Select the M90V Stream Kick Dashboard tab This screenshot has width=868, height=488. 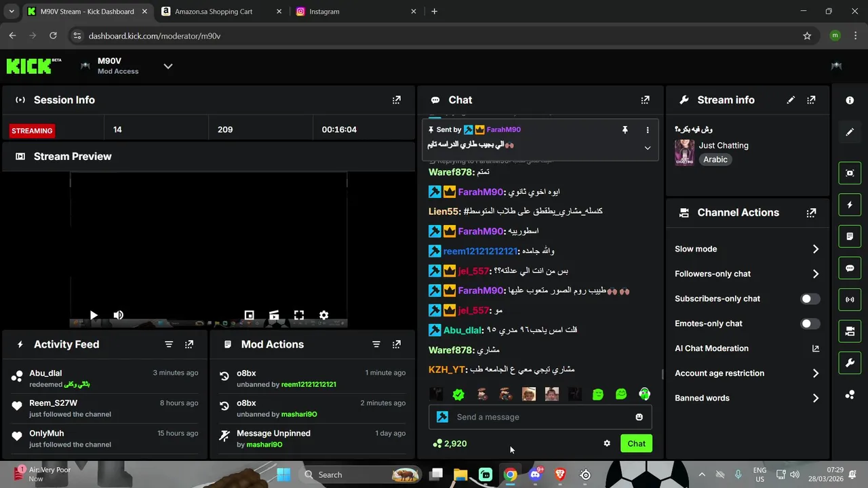click(87, 12)
